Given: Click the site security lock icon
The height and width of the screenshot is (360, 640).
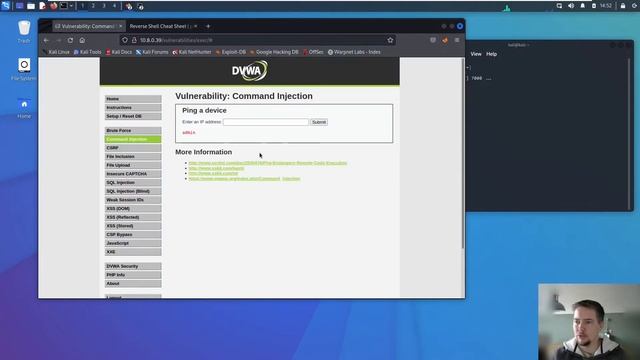Looking at the screenshot, I should click(x=134, y=40).
